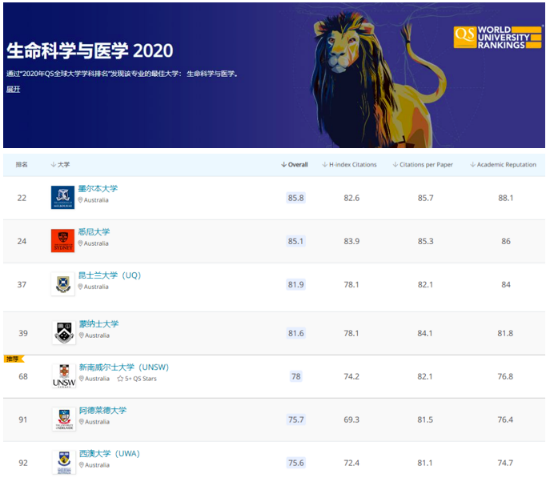Open 悉尼大学 university link
Viewport: 550px width, 485px height.
tap(94, 232)
